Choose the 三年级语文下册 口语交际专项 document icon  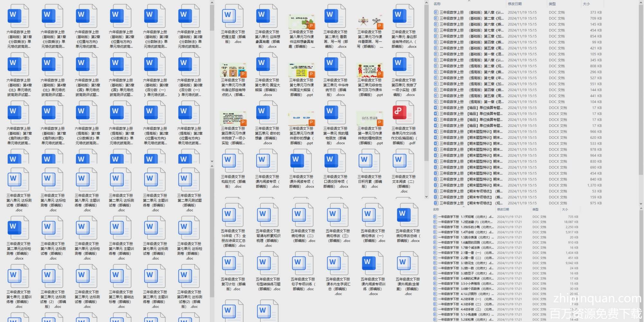(x=335, y=161)
